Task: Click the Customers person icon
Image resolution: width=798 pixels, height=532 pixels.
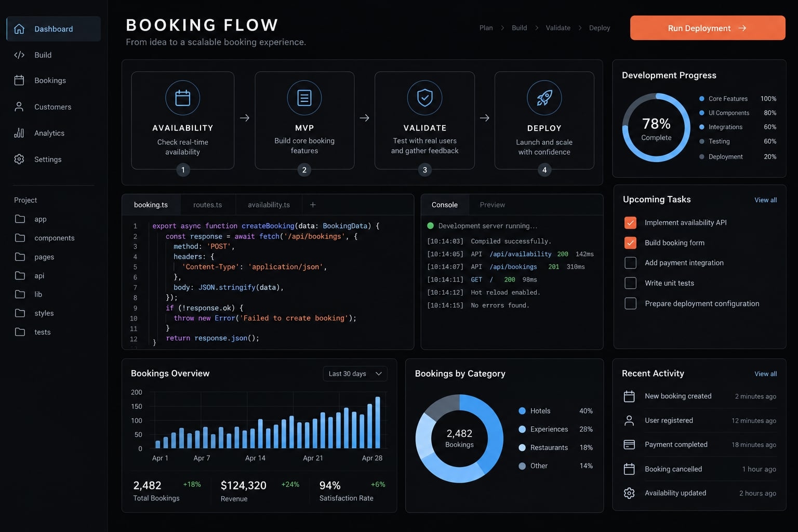Action: pos(19,107)
